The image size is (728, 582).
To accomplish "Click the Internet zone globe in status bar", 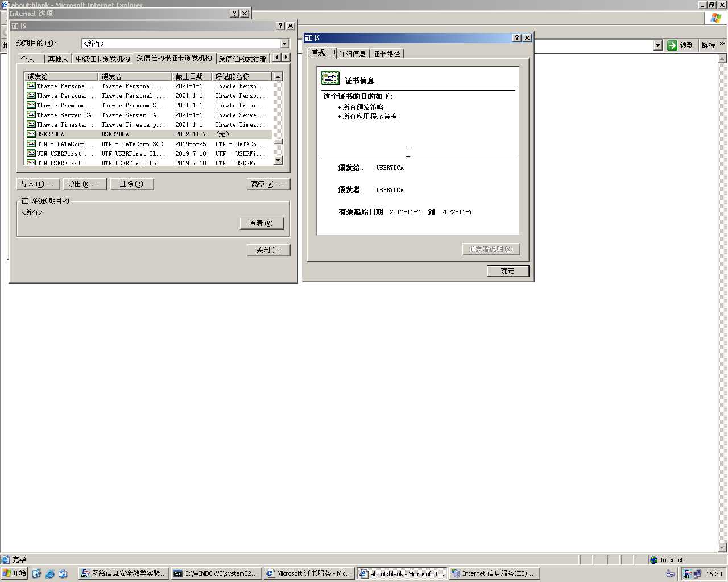I will coord(654,560).
